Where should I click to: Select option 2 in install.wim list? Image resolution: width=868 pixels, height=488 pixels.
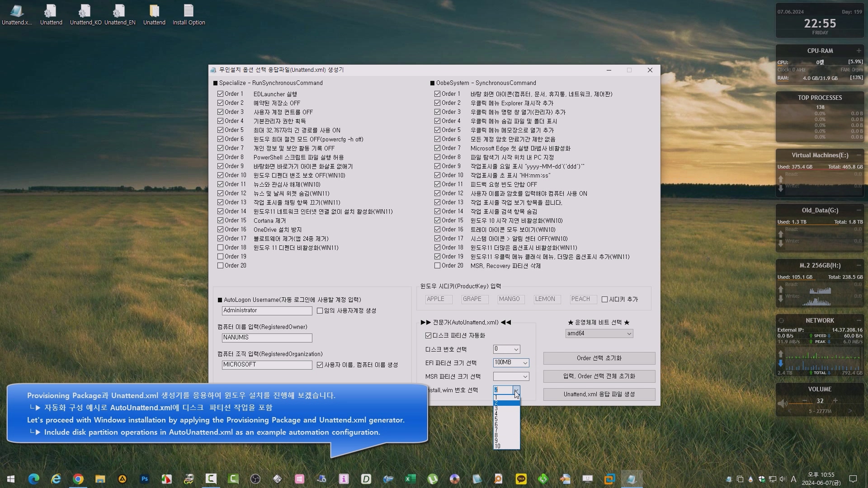pos(507,403)
